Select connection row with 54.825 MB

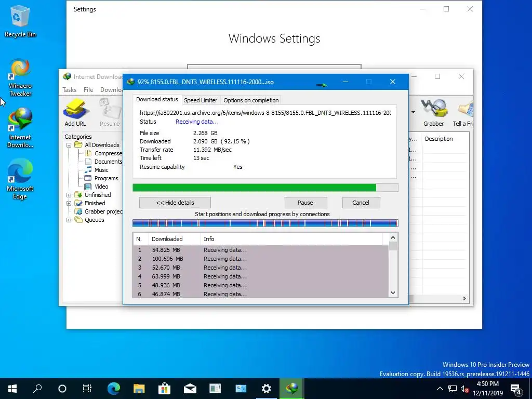click(261, 250)
